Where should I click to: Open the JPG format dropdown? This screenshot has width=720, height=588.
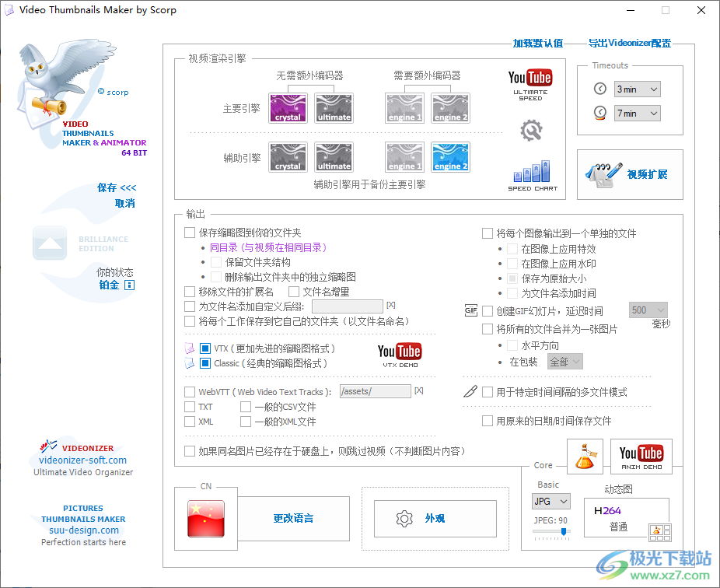click(551, 501)
